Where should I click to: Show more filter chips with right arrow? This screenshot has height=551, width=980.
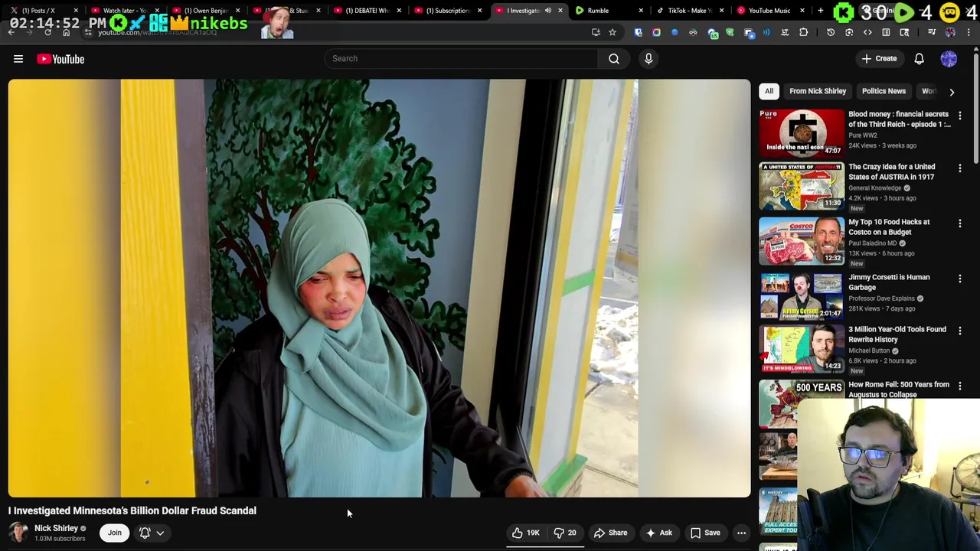click(x=952, y=92)
